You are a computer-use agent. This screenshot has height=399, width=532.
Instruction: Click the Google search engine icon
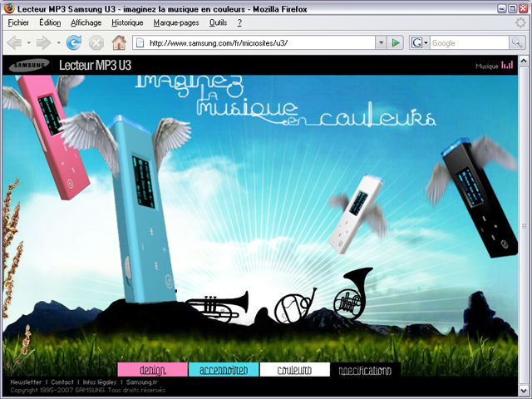coord(416,42)
